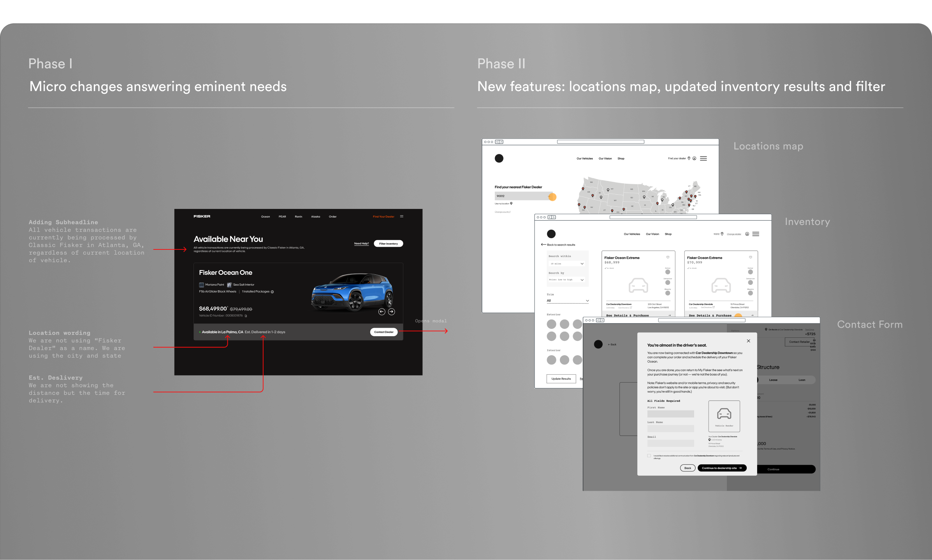Open the hamburger menu beside Find Your Dealer
Viewport: 932px width, 560px height.
[402, 216]
